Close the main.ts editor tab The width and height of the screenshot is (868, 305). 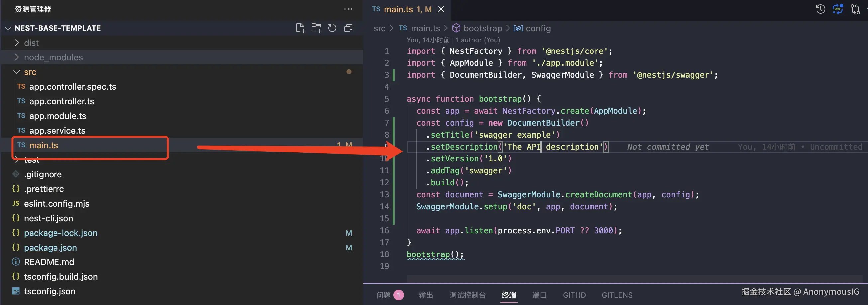pos(441,9)
